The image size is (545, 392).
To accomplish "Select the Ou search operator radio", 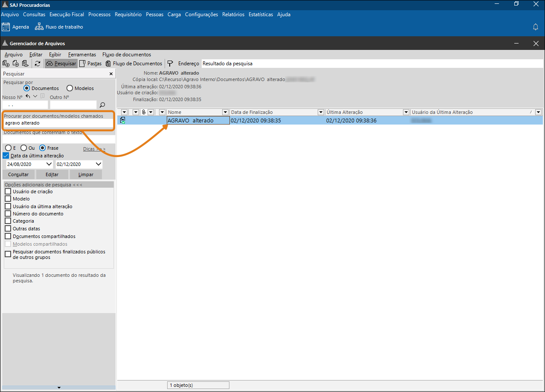I will coord(24,148).
